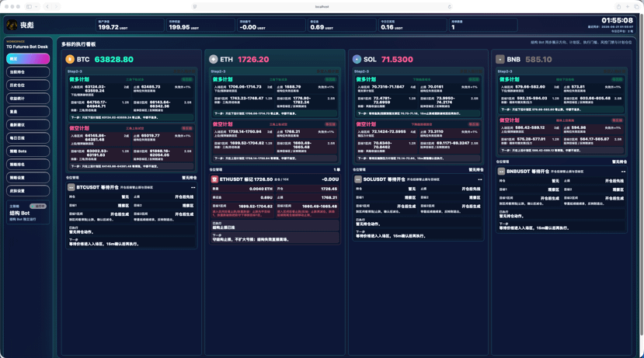Open 最新建议 in the sidebar
Image resolution: width=644 pixels, height=358 pixels.
pyautogui.click(x=28, y=125)
